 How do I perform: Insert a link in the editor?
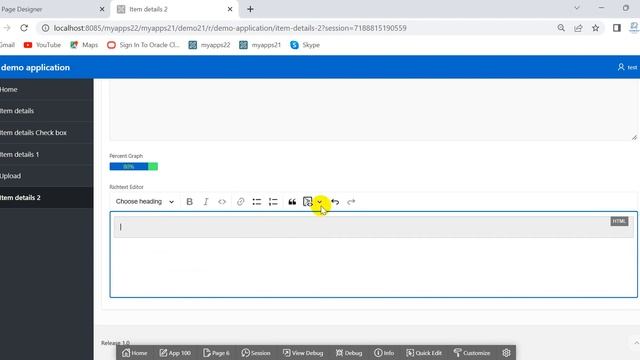click(x=240, y=202)
